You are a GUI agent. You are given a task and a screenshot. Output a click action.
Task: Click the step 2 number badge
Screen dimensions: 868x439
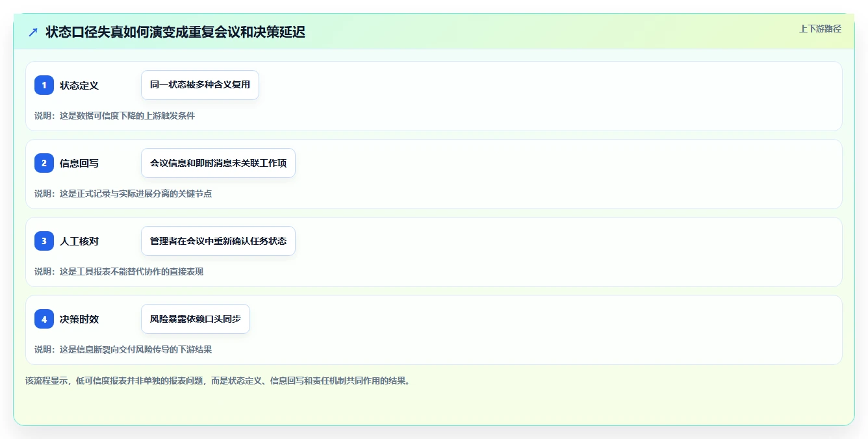tap(44, 163)
